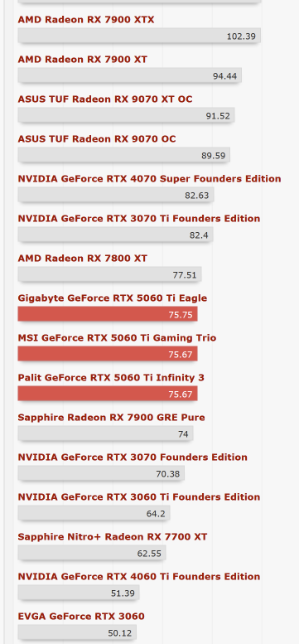The width and height of the screenshot is (299, 644).
Task: Open the AMD Radeon RX 7900 XTX link
Action: (x=86, y=20)
